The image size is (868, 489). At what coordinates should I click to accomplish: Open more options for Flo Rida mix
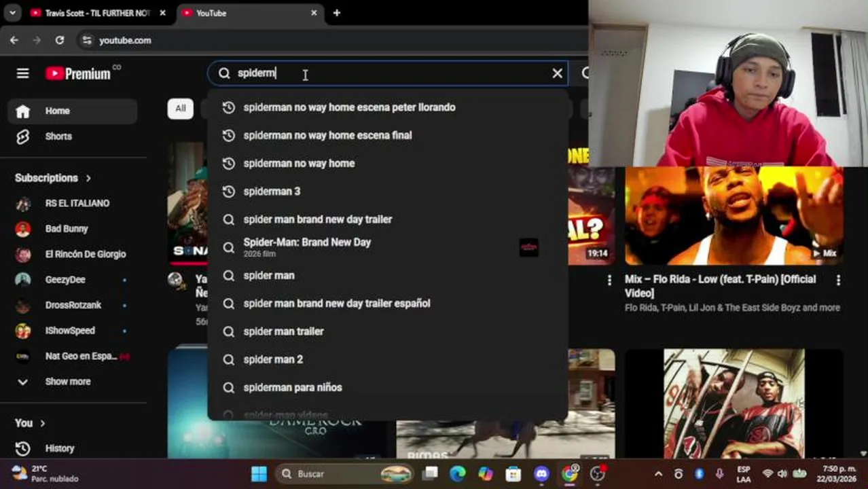tap(838, 280)
